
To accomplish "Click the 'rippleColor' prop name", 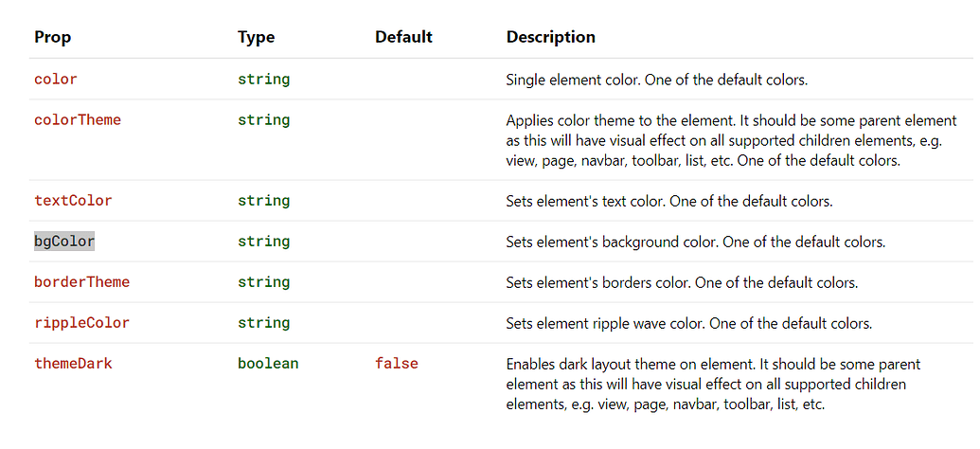I will tap(81, 323).
